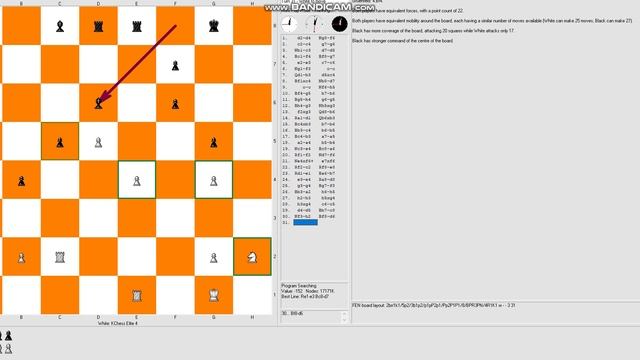Click the FEN board layout text
Image resolution: width=640 pixels, height=360 pixels.
point(433,305)
